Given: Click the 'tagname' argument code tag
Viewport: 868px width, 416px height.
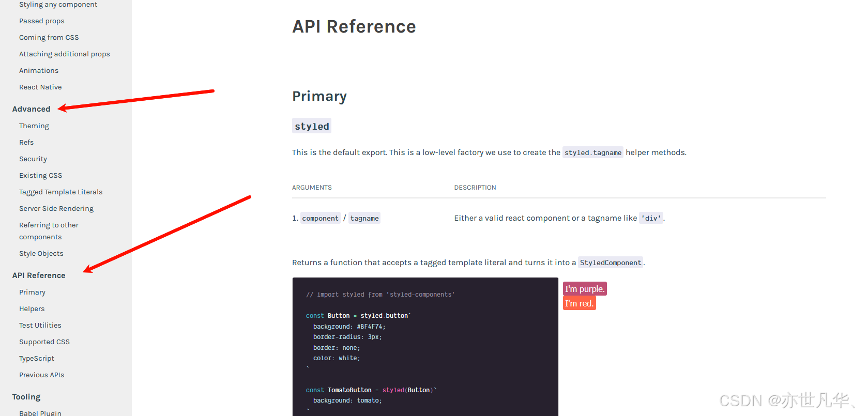Looking at the screenshot, I should click(364, 218).
